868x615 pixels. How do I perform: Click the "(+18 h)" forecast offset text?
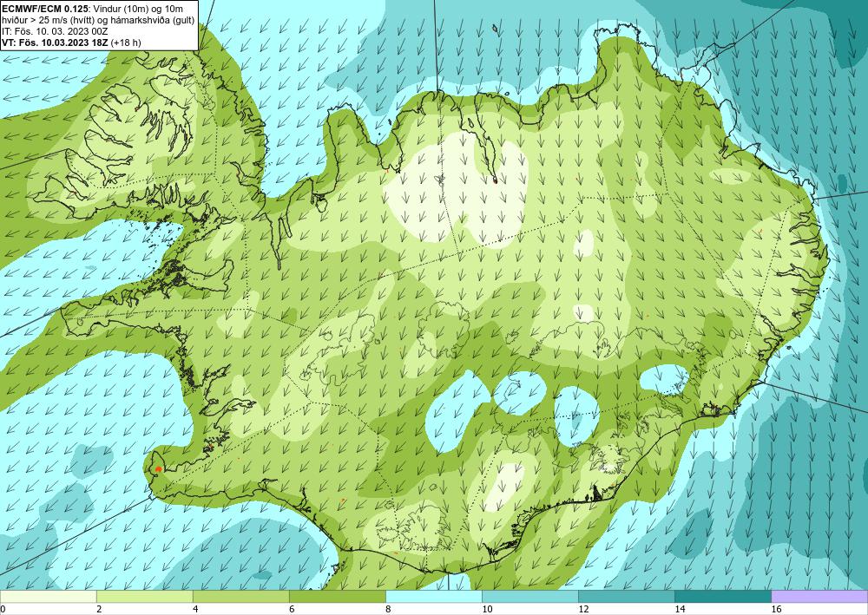[126, 43]
